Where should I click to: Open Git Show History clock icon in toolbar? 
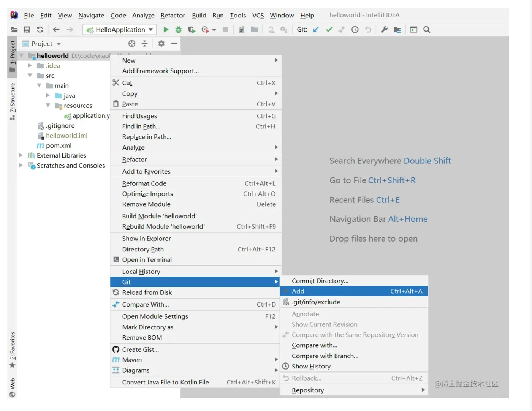(355, 30)
